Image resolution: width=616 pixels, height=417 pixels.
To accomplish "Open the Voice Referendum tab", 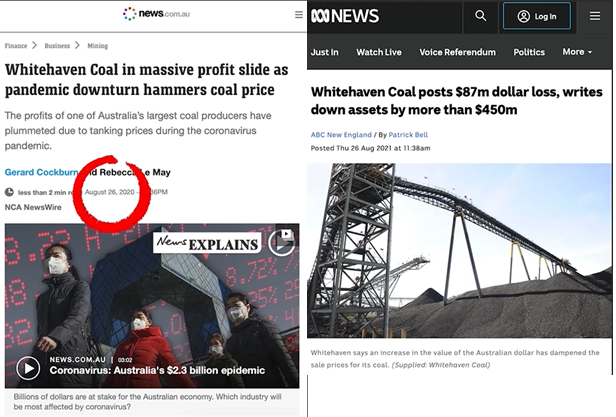I will (457, 52).
